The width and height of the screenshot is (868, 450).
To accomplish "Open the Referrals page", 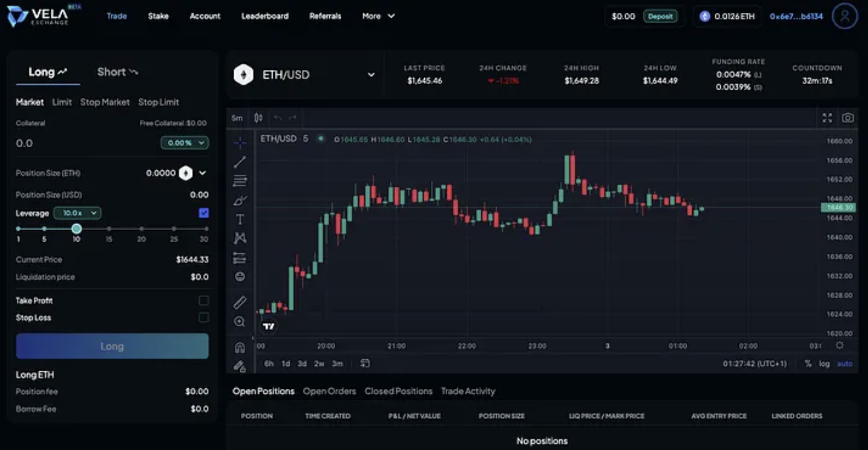I will click(x=325, y=16).
